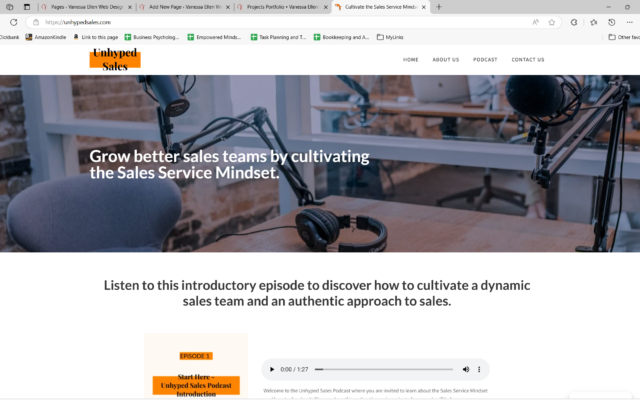640x400 pixels.
Task: Open CONTACT US in site navigation
Action: 528,60
